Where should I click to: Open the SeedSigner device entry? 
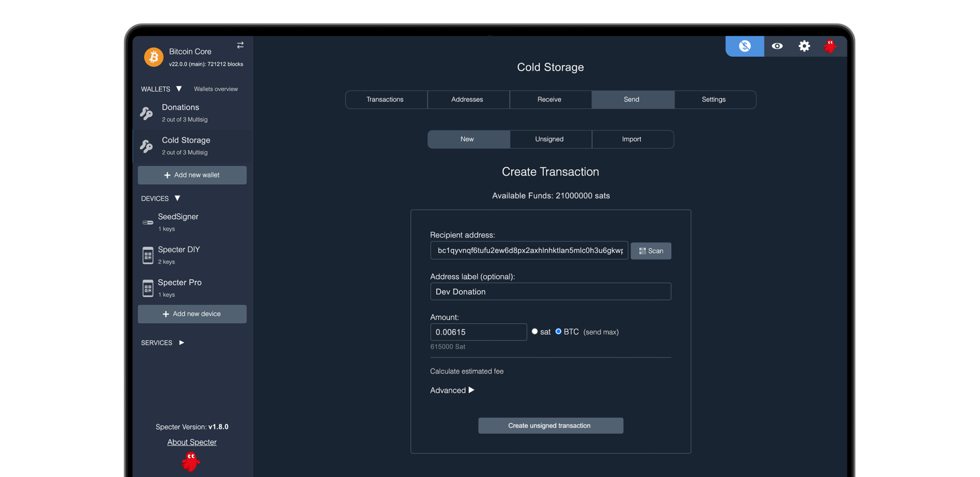193,222
